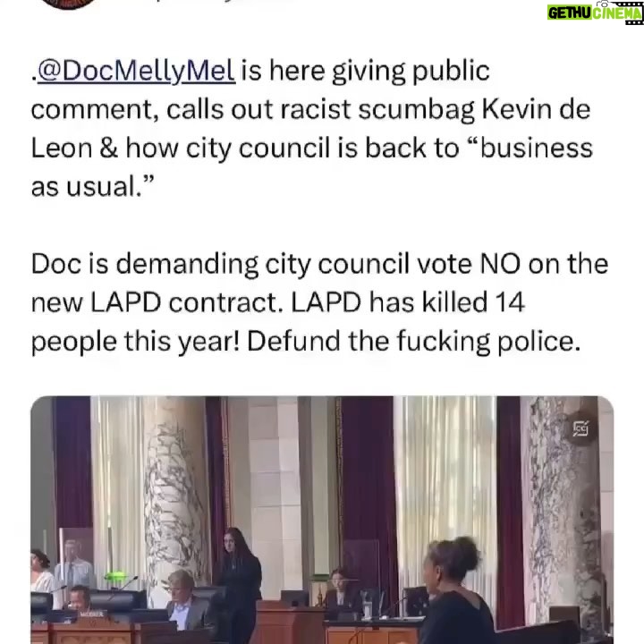Open the @DocMellyMel profile mention link
644x644 pixels.
coord(136,71)
